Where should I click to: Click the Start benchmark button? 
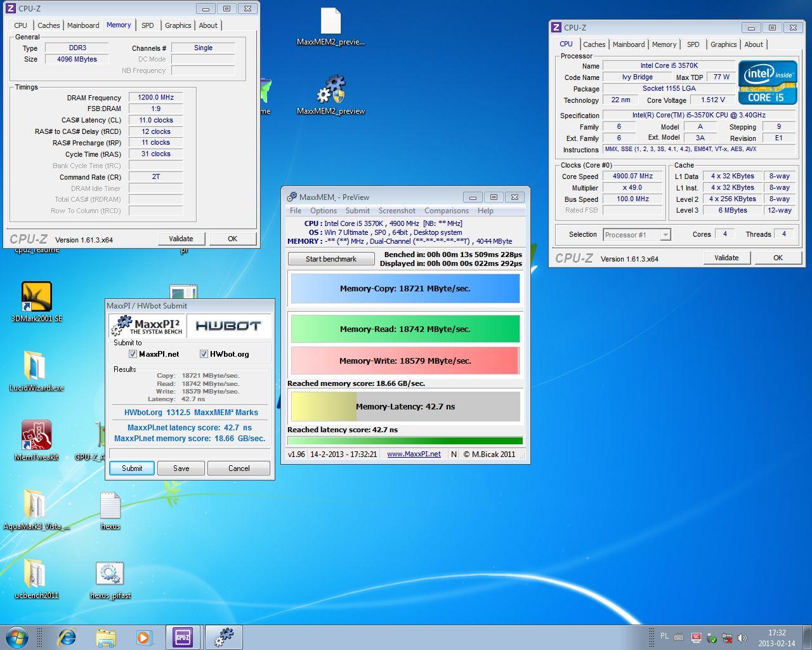pos(331,259)
